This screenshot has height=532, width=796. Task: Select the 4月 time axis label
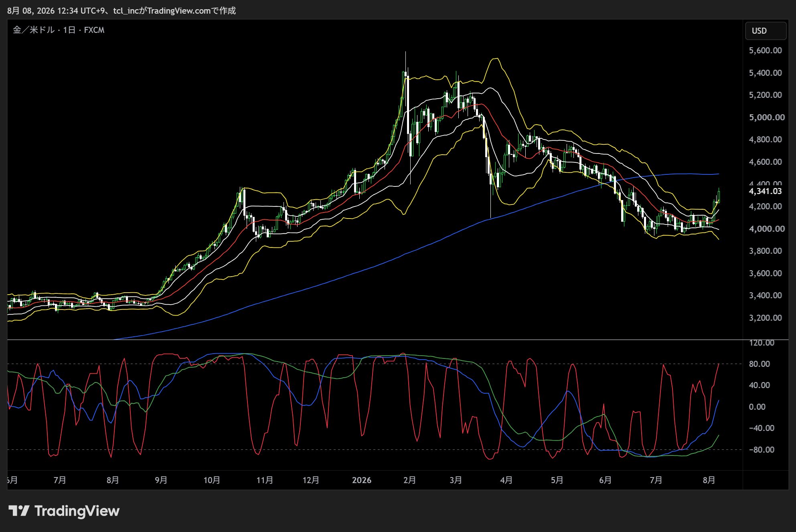point(506,480)
